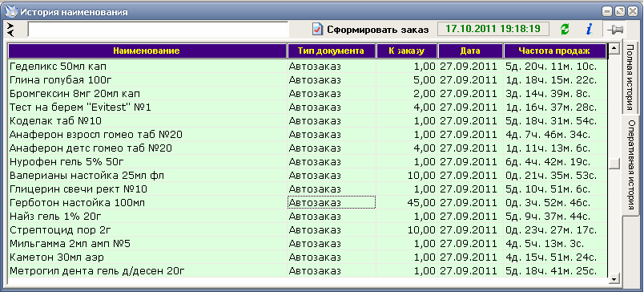Screen dimensions: 644x292
Task: Click the Автозаказ cell in Герботон row
Action: click(332, 203)
